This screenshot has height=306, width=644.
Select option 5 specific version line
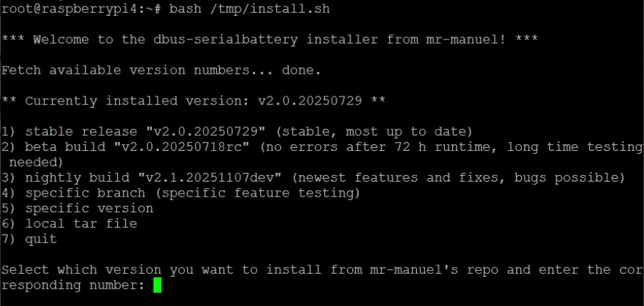[x=79, y=209]
